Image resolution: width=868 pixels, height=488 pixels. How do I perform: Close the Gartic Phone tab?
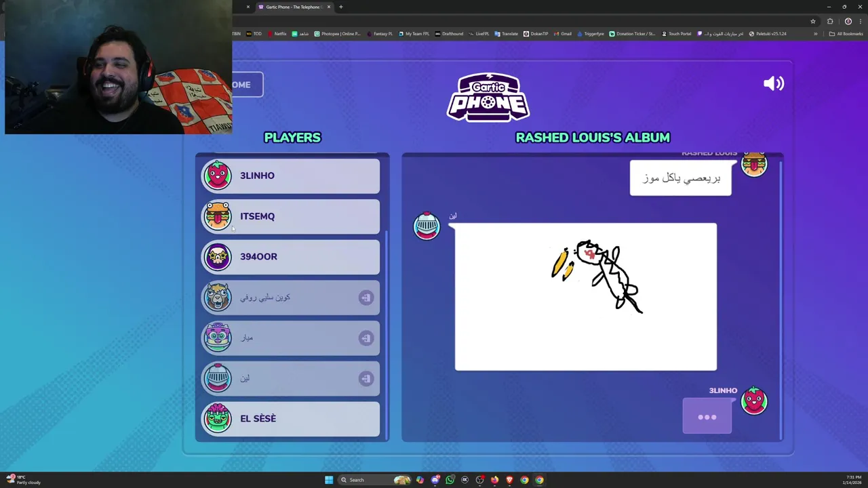(x=329, y=7)
